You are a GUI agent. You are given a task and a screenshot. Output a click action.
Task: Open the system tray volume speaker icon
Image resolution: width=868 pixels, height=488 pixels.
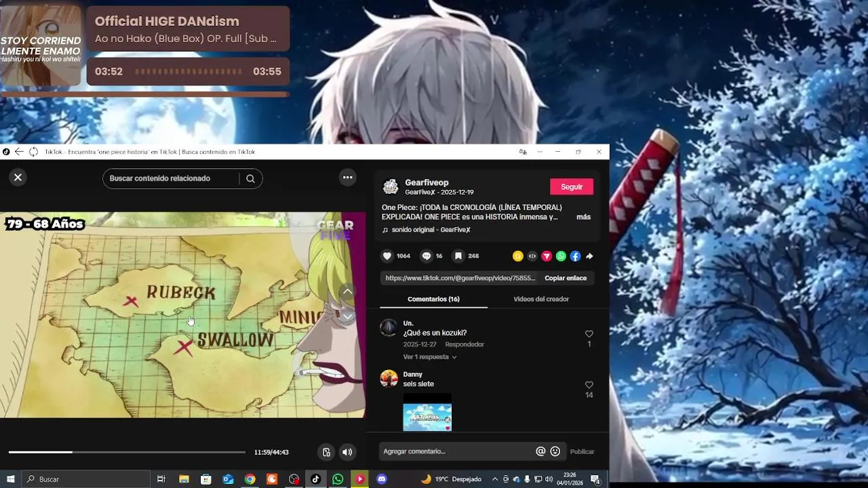click(549, 479)
